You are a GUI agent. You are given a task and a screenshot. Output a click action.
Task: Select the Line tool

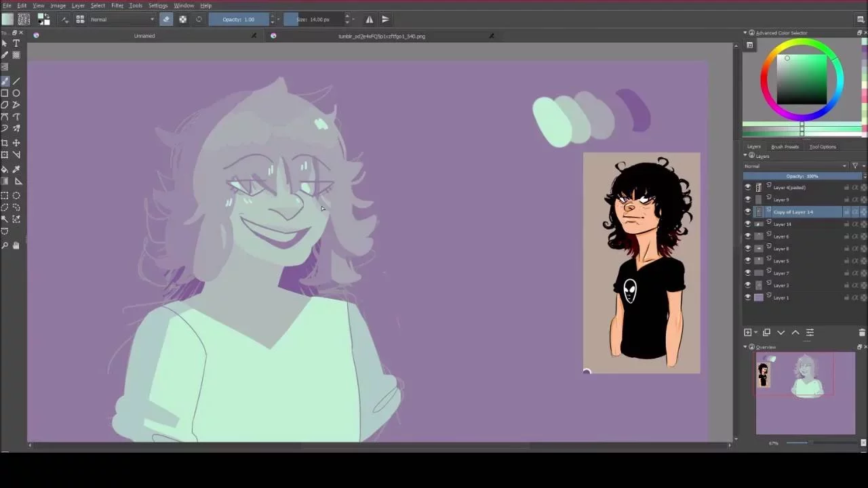click(16, 81)
